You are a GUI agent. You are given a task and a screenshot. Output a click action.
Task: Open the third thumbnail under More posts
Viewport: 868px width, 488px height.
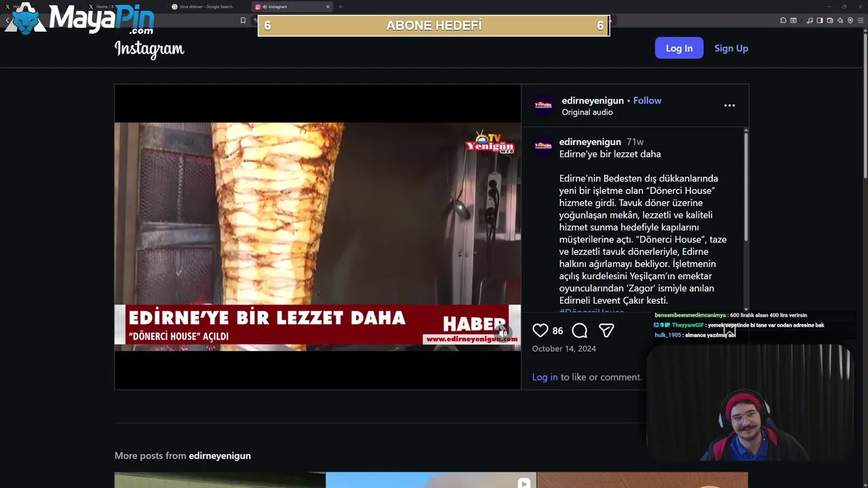coord(643,480)
